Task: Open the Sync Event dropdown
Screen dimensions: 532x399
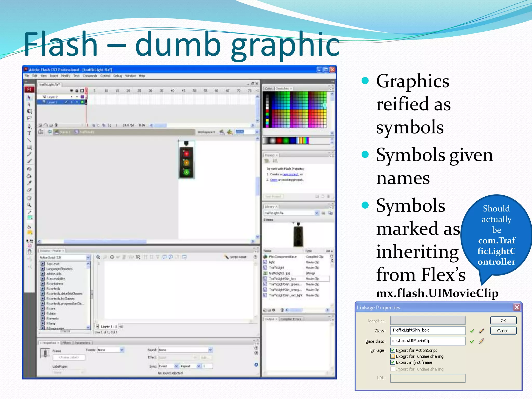Action: click(x=176, y=366)
